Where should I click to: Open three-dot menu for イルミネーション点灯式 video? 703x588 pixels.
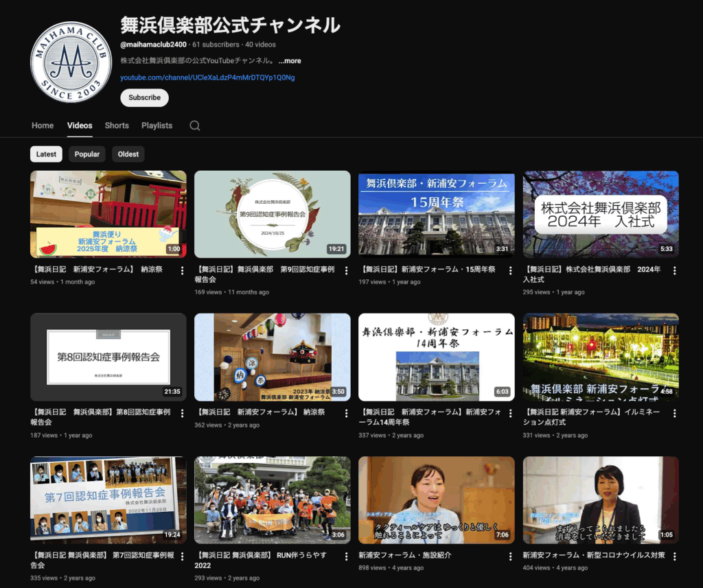coord(675,413)
